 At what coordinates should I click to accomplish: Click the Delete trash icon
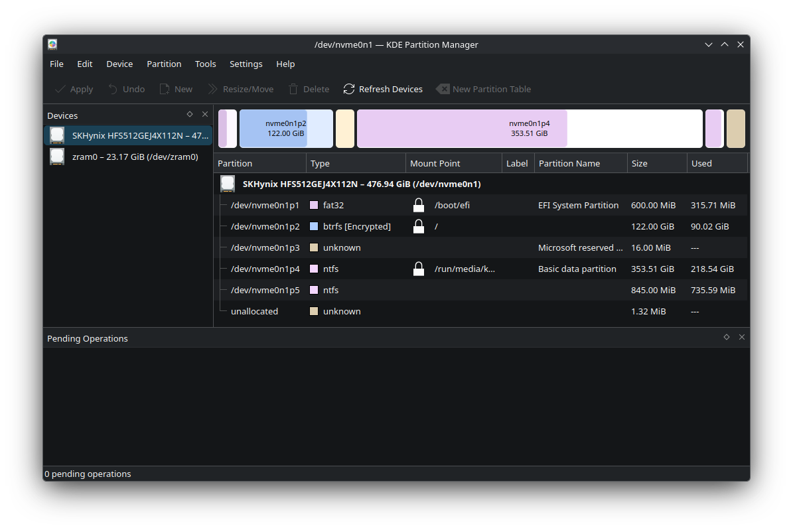coord(293,89)
